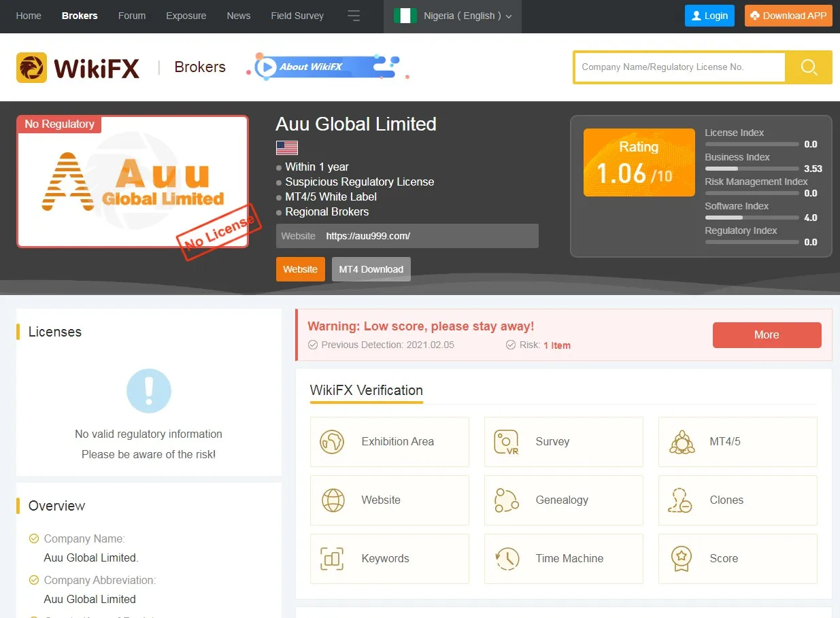Viewport: 840px width, 618px height.
Task: Click 'MT4/5 White Label' text
Action: tap(331, 196)
